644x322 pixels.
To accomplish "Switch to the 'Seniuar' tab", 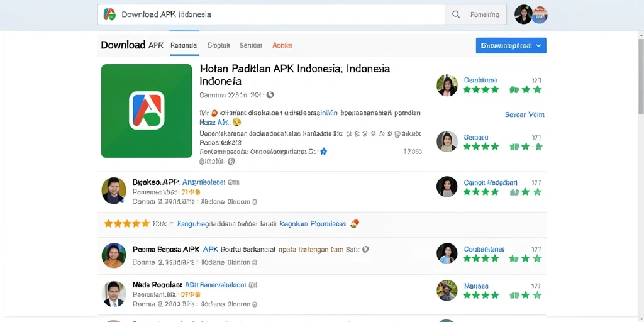I will [x=250, y=45].
